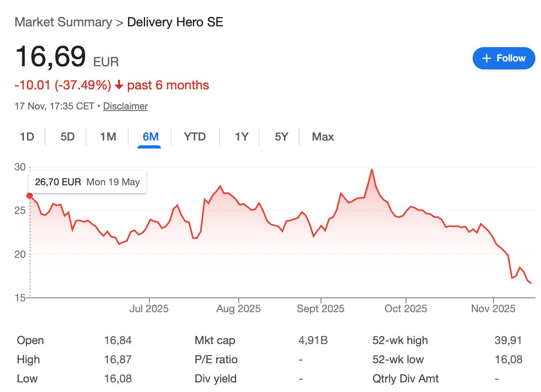Click the 30 y-axis label
The image size is (541, 392).
(x=20, y=167)
